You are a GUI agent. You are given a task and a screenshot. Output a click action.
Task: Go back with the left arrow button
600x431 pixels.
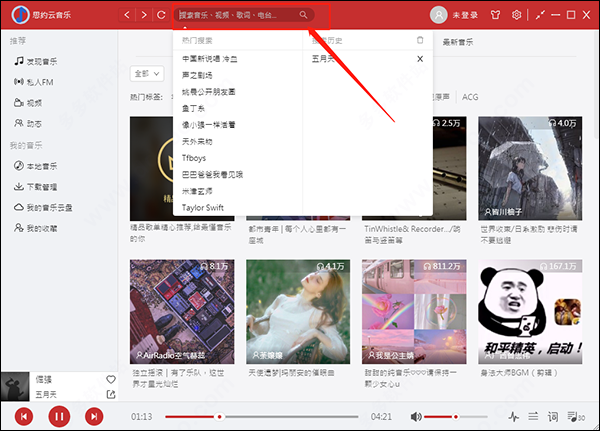[127, 15]
